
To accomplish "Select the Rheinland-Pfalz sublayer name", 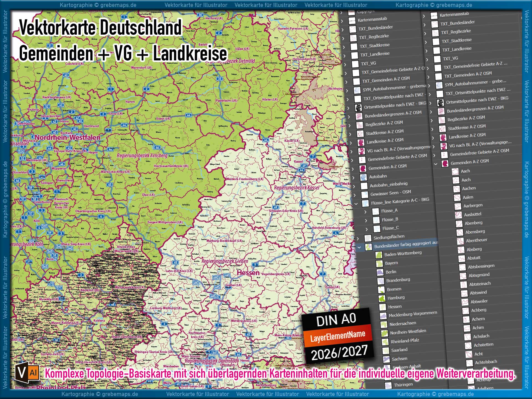I will click(405, 341).
